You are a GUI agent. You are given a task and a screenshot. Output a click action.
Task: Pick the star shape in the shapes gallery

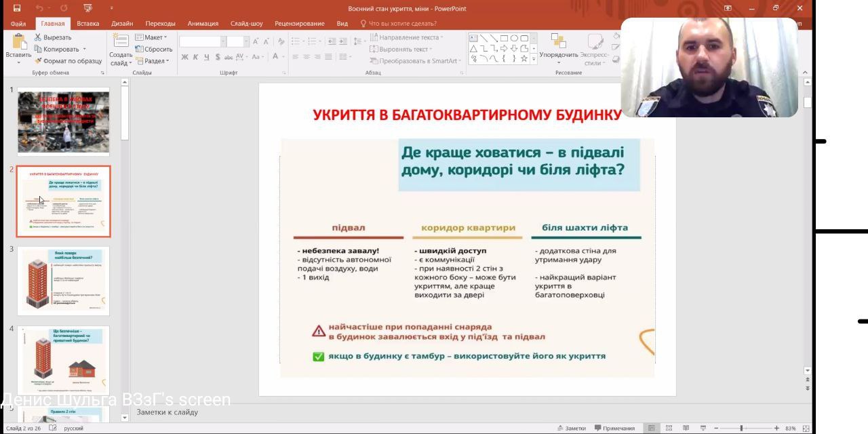pyautogui.click(x=524, y=58)
